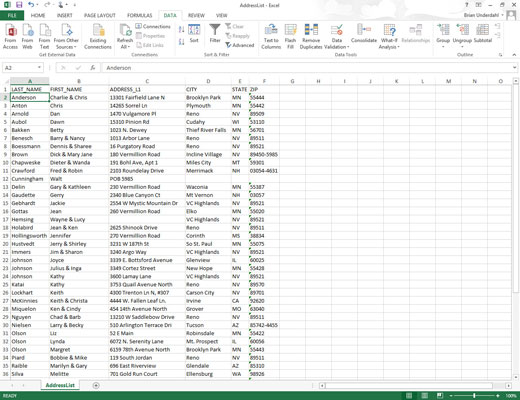Import data From Text
The image size is (520, 400).
(x=44, y=36)
